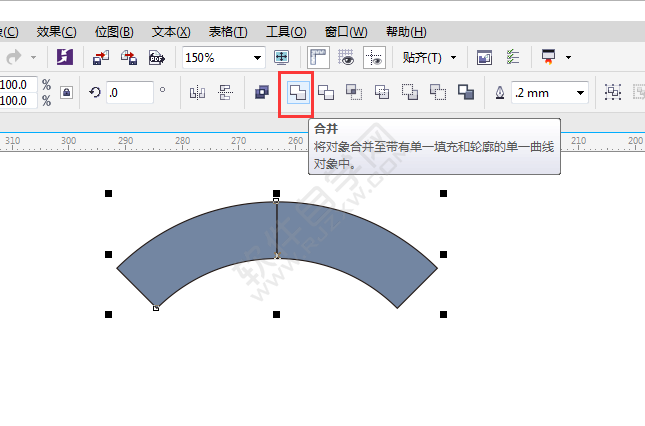
Task: Toggle the show grid button
Action: (347, 58)
